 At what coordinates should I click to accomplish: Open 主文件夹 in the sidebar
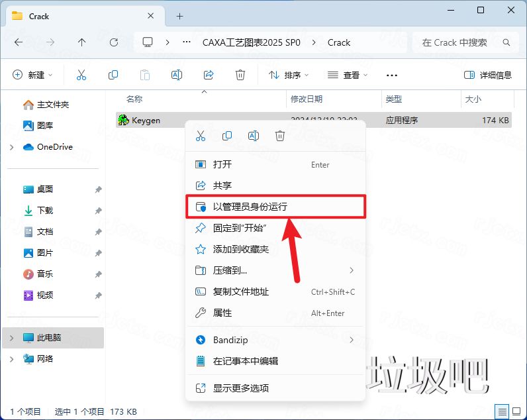[x=46, y=105]
